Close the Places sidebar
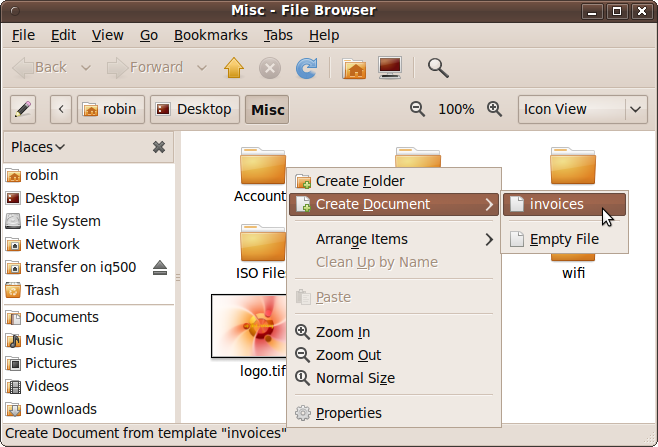 pos(159,147)
